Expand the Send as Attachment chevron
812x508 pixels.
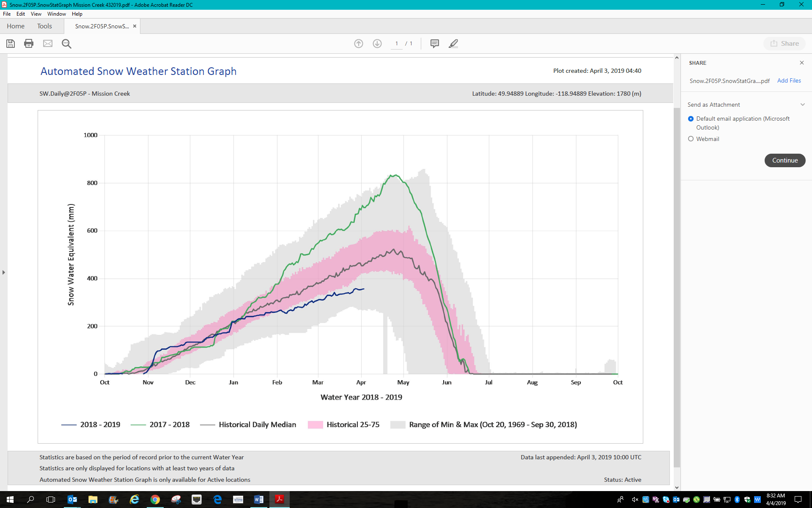pyautogui.click(x=802, y=105)
